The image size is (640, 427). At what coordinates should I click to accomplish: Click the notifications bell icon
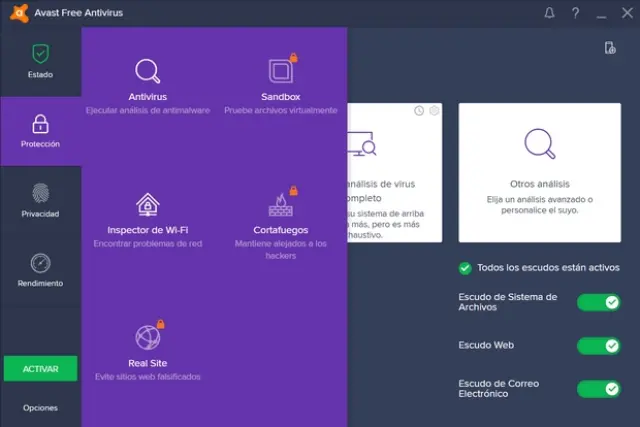point(549,13)
